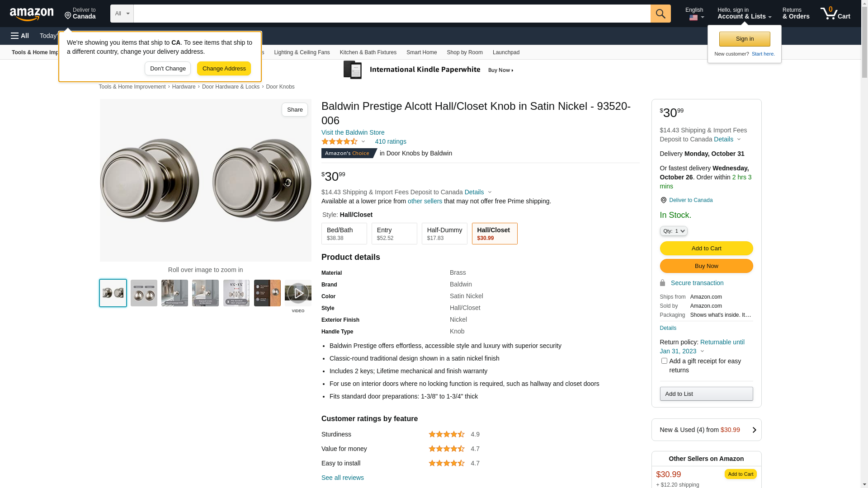The width and height of the screenshot is (868, 488).
Task: Open the All hamburger menu
Action: [x=20, y=36]
